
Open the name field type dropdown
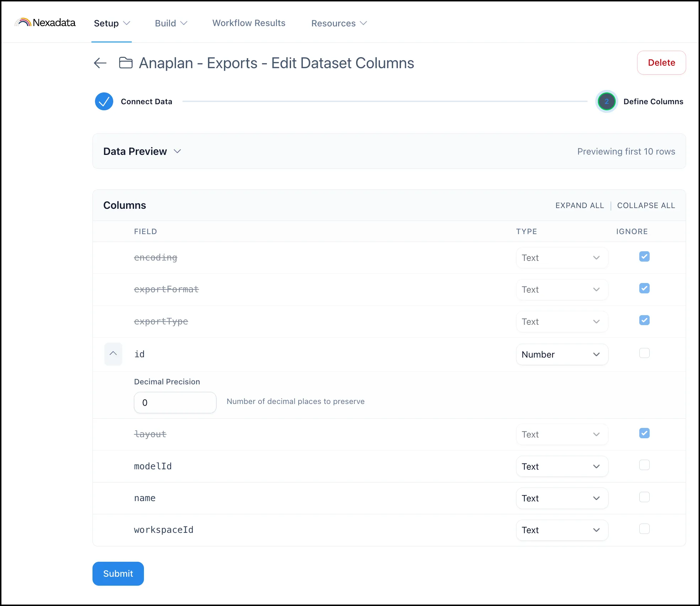click(x=562, y=498)
